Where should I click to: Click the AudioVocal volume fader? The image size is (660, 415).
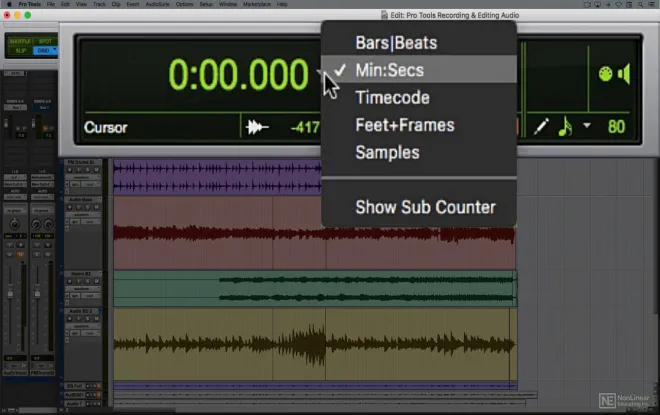coord(10,292)
